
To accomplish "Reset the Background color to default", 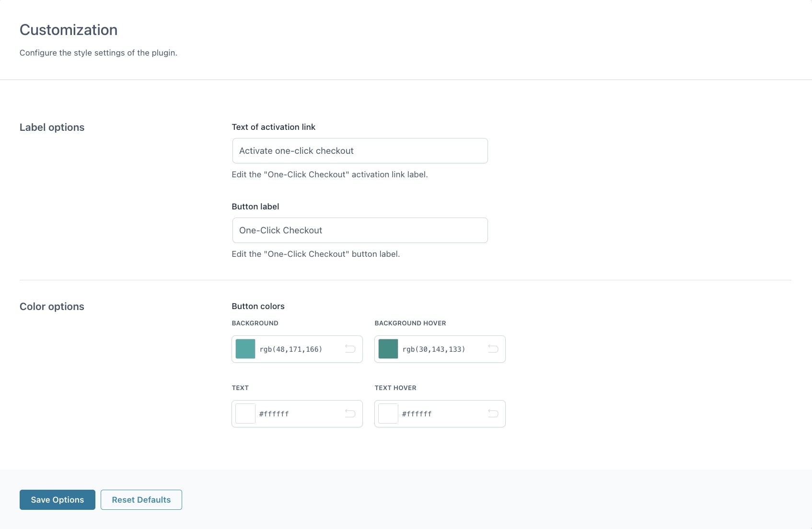I will pos(350,349).
